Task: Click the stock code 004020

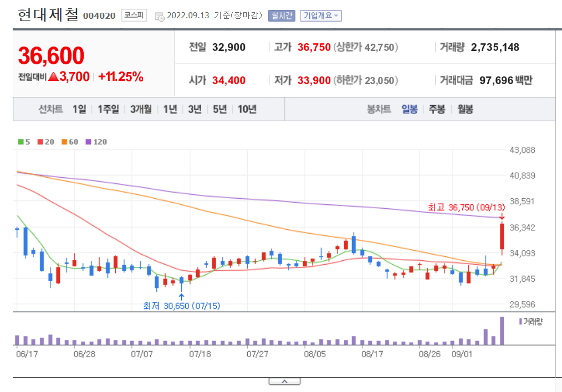Action: (x=99, y=16)
